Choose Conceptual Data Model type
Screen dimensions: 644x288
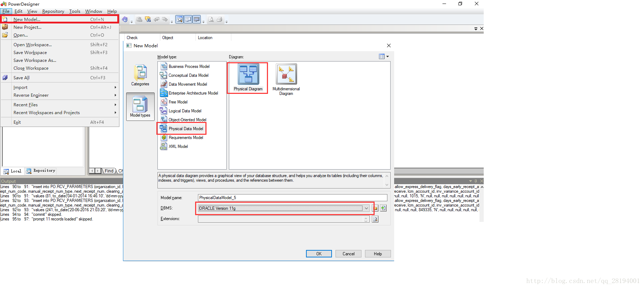point(184,75)
